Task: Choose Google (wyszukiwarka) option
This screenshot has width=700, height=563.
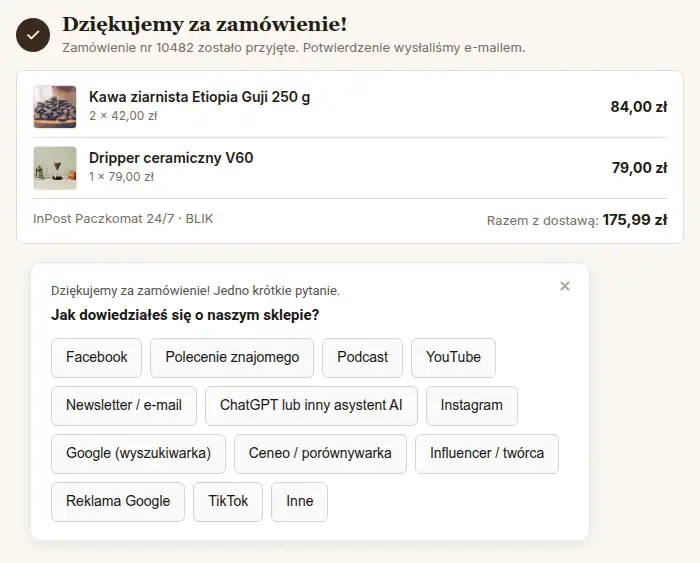Action: [138, 454]
